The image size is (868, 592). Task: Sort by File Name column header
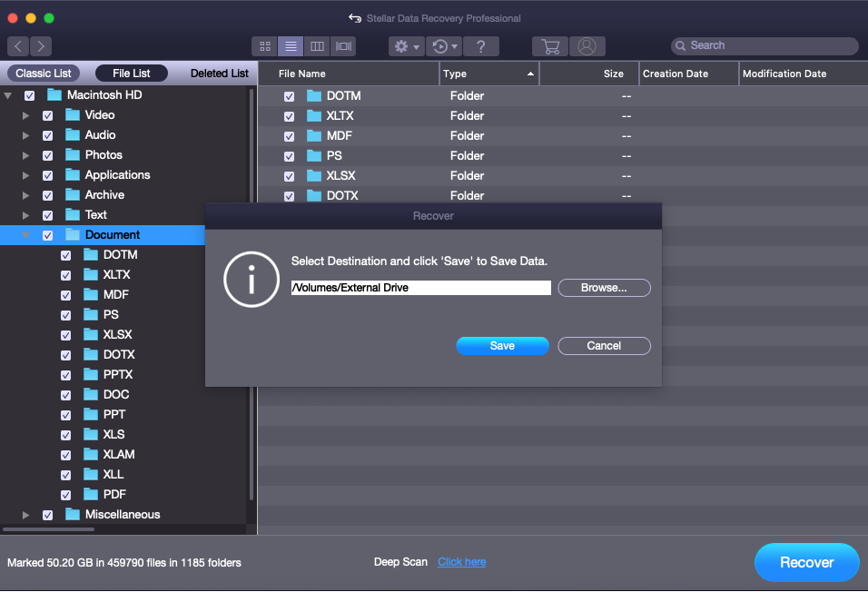349,74
